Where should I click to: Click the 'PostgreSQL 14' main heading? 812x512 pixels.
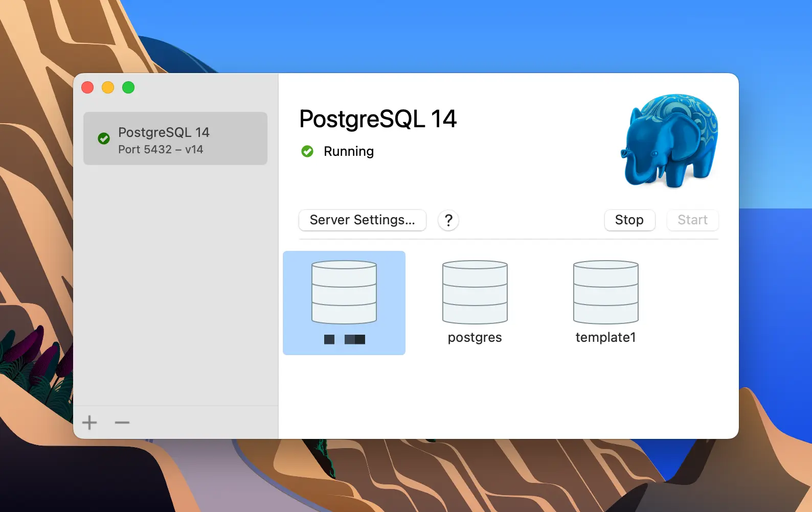tap(377, 119)
